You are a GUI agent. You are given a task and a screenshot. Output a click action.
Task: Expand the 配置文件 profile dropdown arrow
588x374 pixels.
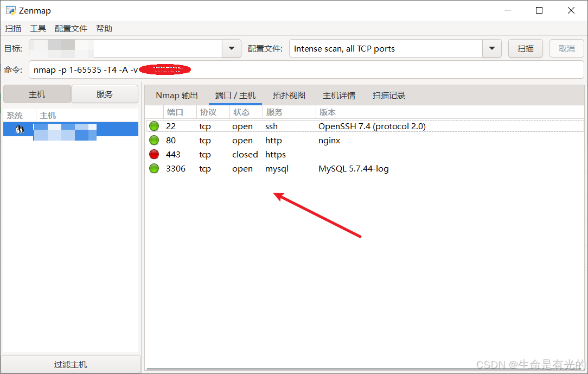pyautogui.click(x=491, y=48)
